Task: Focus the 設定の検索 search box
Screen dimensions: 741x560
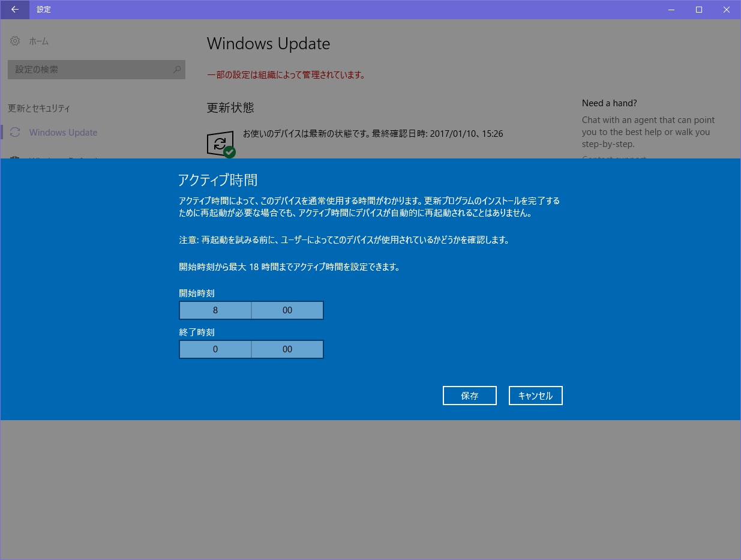Action: point(97,70)
